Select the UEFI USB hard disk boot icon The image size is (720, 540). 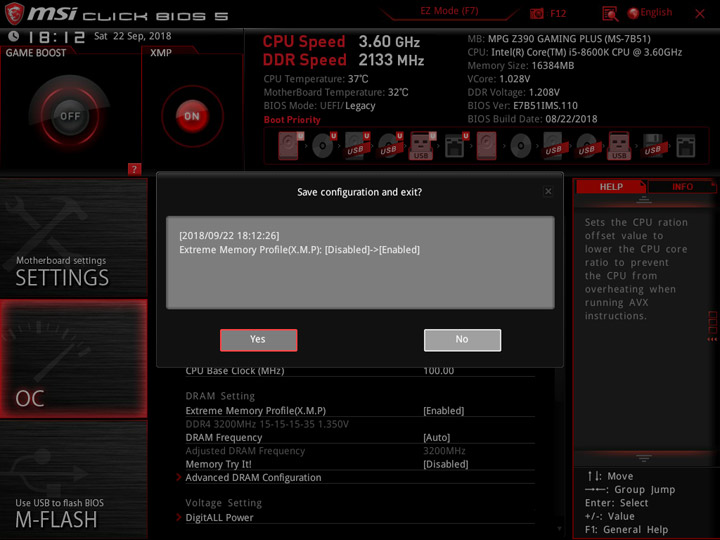coord(357,146)
